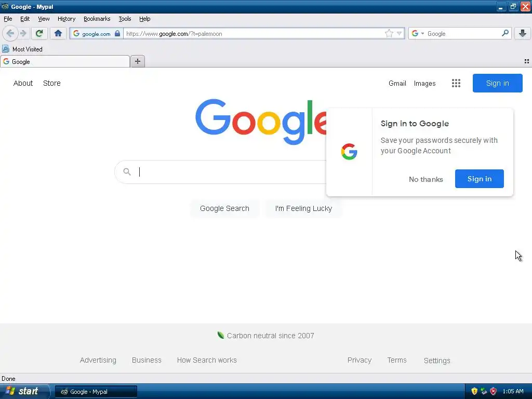Click the network connection tray icon

pos(484,391)
